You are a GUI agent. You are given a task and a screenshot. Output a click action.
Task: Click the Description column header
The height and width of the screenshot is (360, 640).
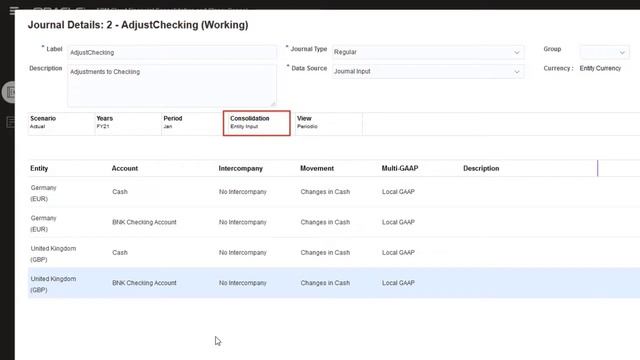point(481,168)
